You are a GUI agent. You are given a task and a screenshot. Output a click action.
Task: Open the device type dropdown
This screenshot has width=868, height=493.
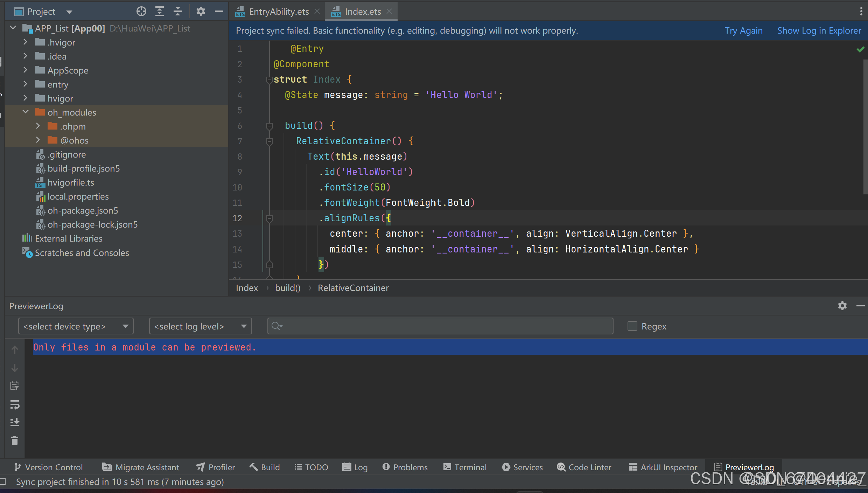(76, 326)
